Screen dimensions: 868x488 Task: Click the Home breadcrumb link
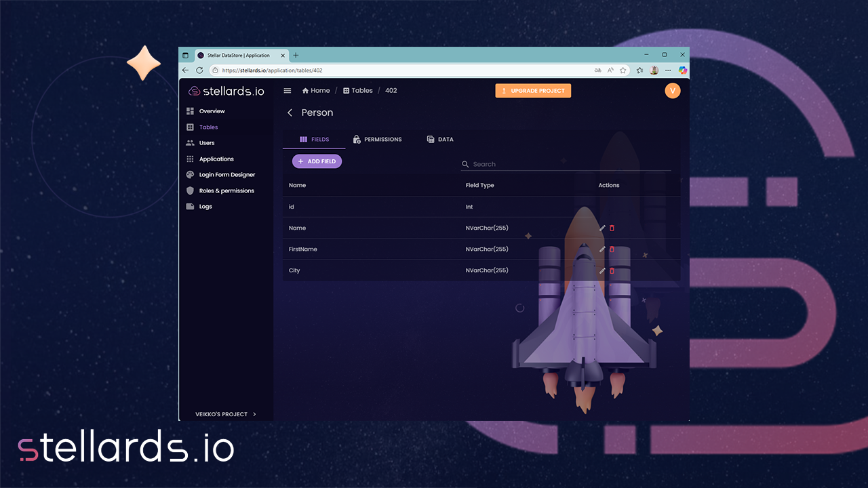316,91
